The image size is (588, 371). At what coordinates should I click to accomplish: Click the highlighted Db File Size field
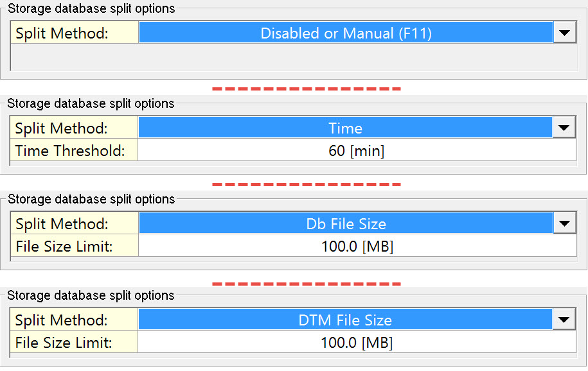click(x=346, y=224)
